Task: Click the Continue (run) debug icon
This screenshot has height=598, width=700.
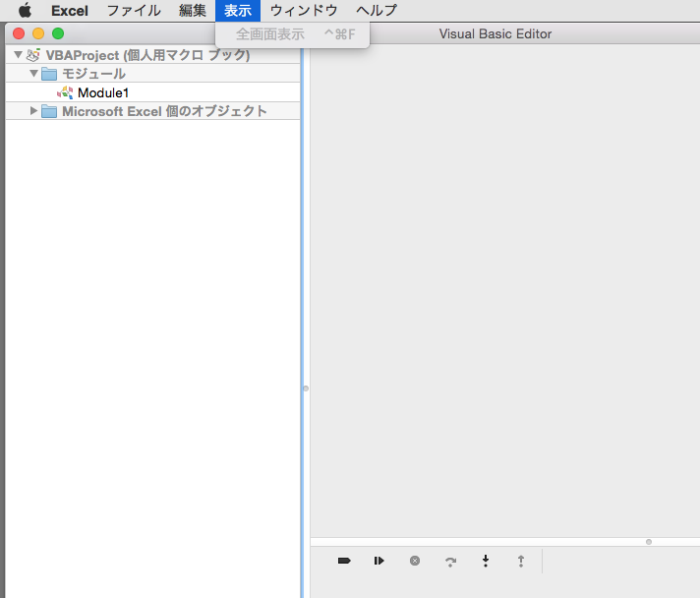Action: pyautogui.click(x=379, y=561)
